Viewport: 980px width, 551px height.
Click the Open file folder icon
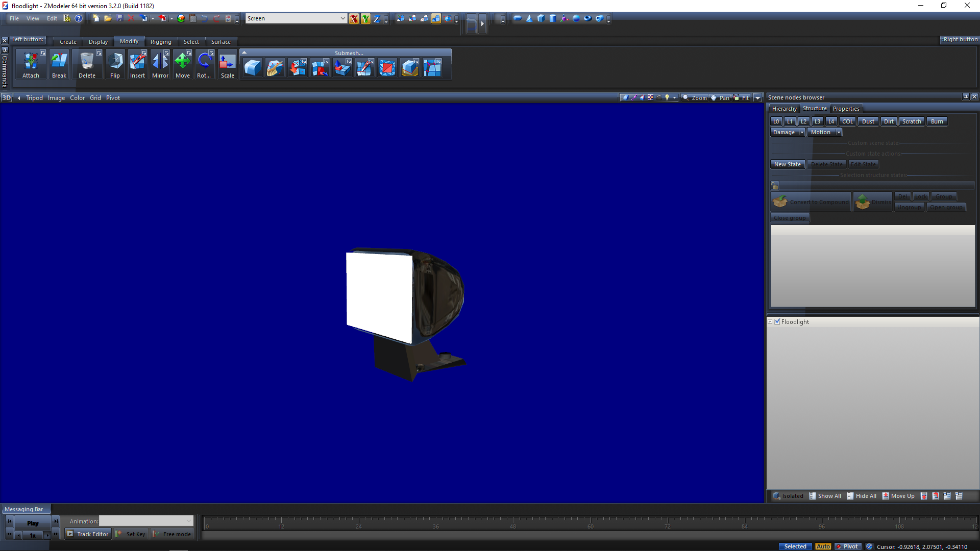tap(108, 18)
